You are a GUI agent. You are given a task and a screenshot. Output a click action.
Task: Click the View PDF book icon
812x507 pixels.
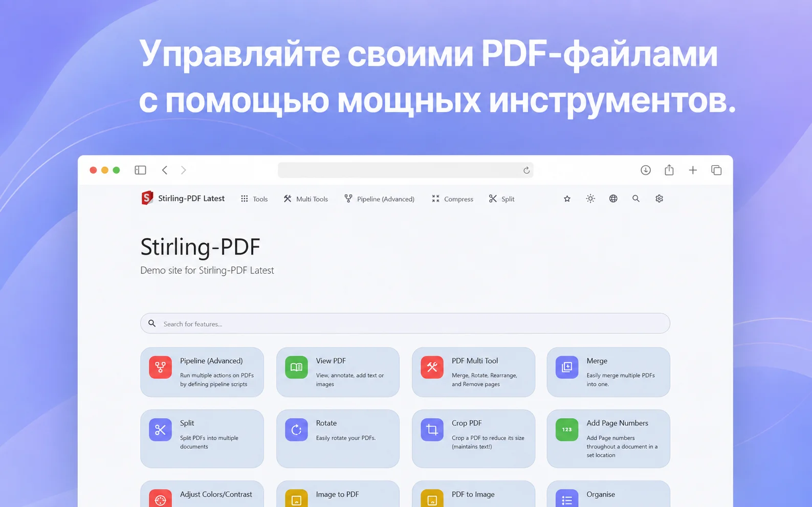[296, 367]
